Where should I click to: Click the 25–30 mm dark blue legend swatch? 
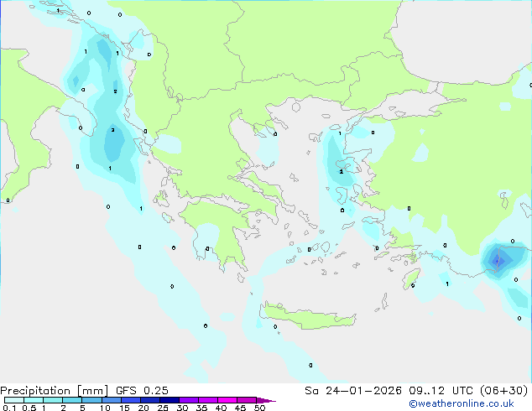pos(170,400)
